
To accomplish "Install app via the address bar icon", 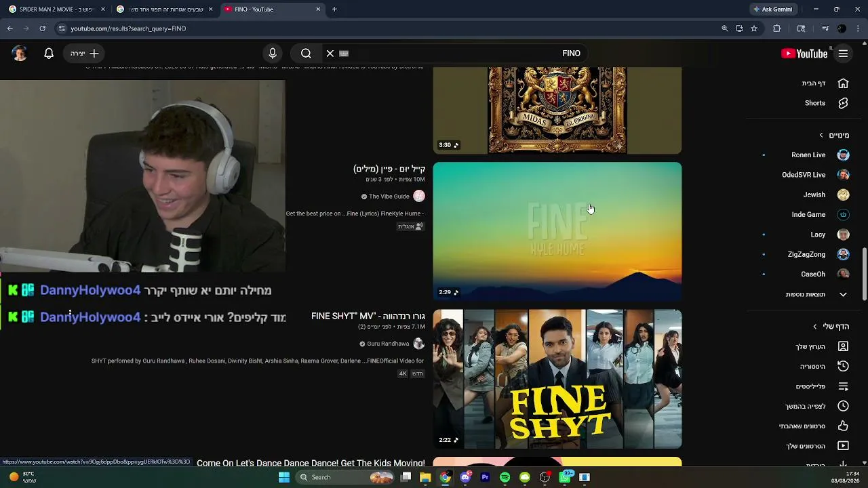I will click(x=739, y=28).
